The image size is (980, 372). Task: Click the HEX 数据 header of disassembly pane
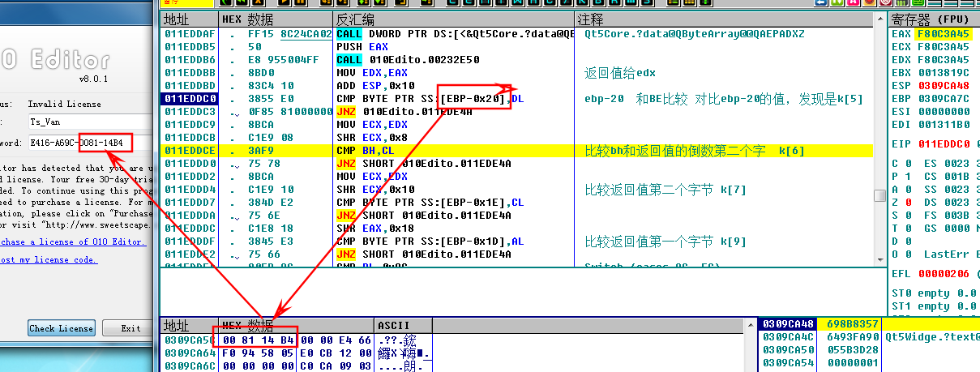276,19
